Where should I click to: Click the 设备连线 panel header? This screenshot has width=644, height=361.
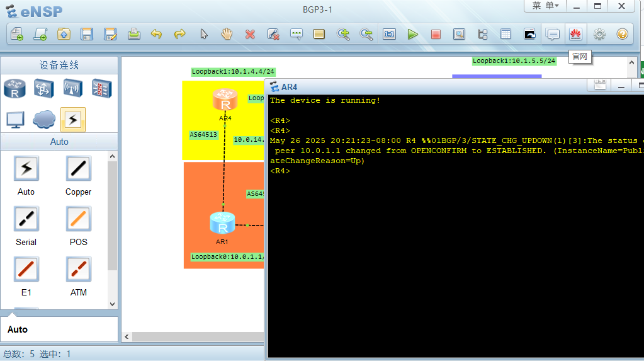(59, 66)
